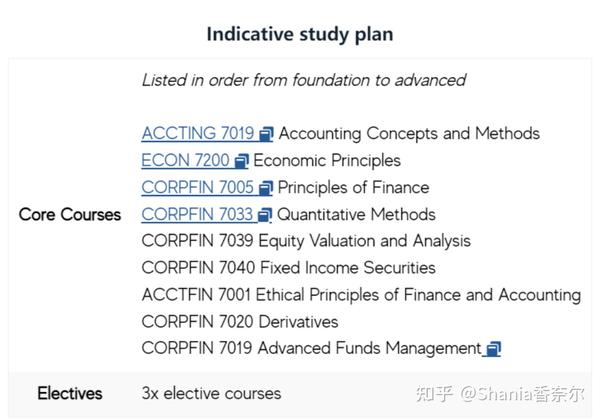This screenshot has height=419, width=600.
Task: Select the Accounting Concepts and Methods text
Action: (x=409, y=134)
